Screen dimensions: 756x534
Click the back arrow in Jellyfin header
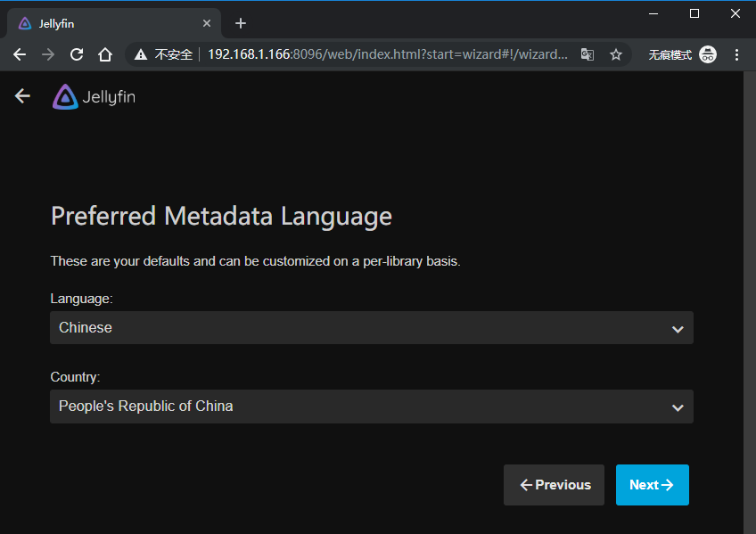(23, 96)
